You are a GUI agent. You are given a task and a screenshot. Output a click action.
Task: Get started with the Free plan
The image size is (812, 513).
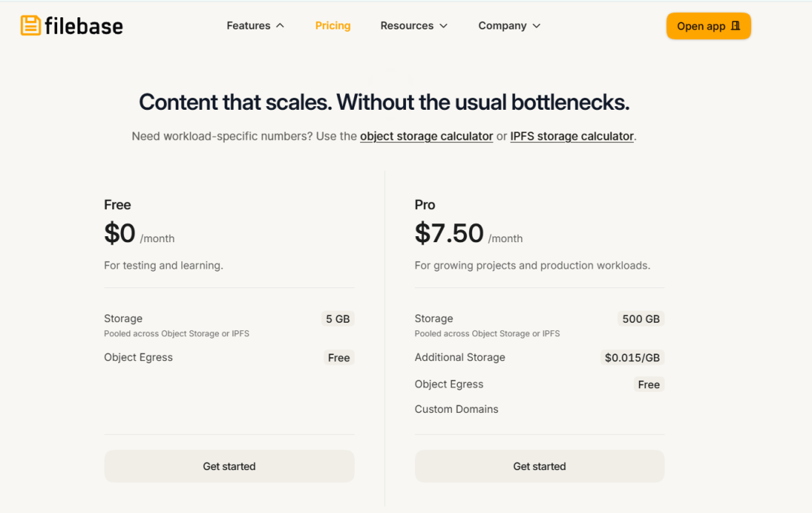(x=229, y=466)
